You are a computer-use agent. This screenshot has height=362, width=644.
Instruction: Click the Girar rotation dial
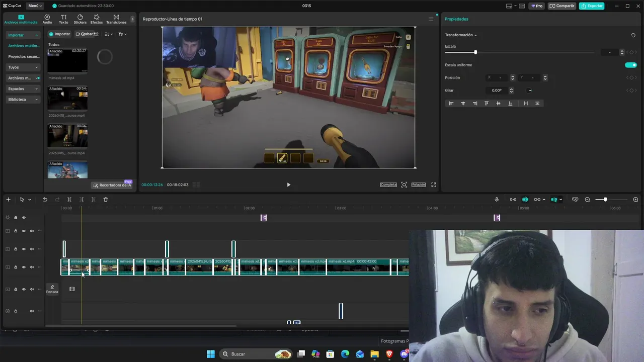point(529,90)
